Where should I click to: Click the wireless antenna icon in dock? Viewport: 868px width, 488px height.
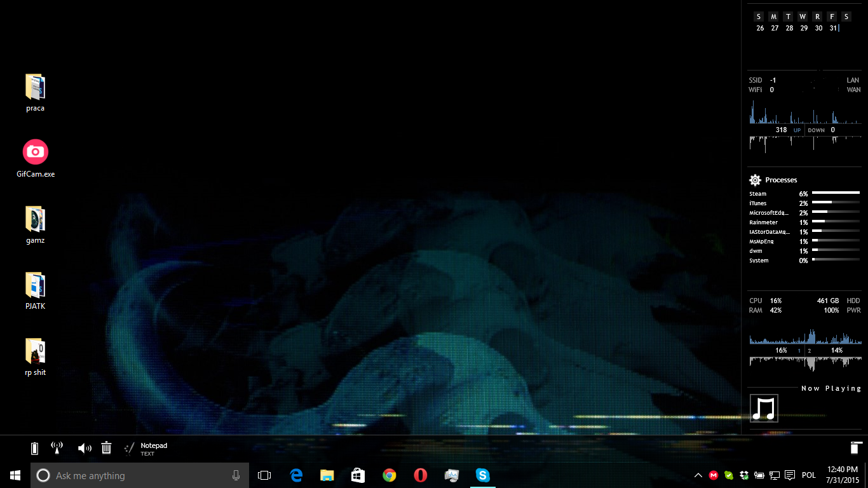pyautogui.click(x=57, y=449)
